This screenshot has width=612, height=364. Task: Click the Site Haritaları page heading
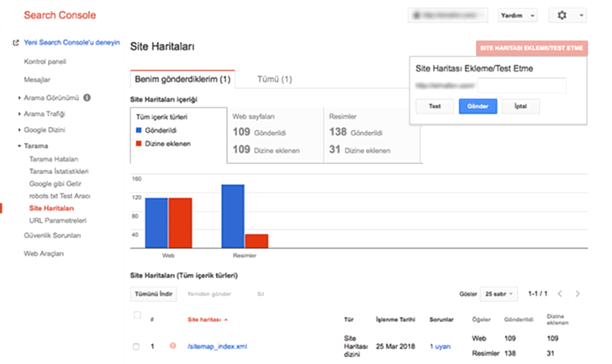point(162,47)
